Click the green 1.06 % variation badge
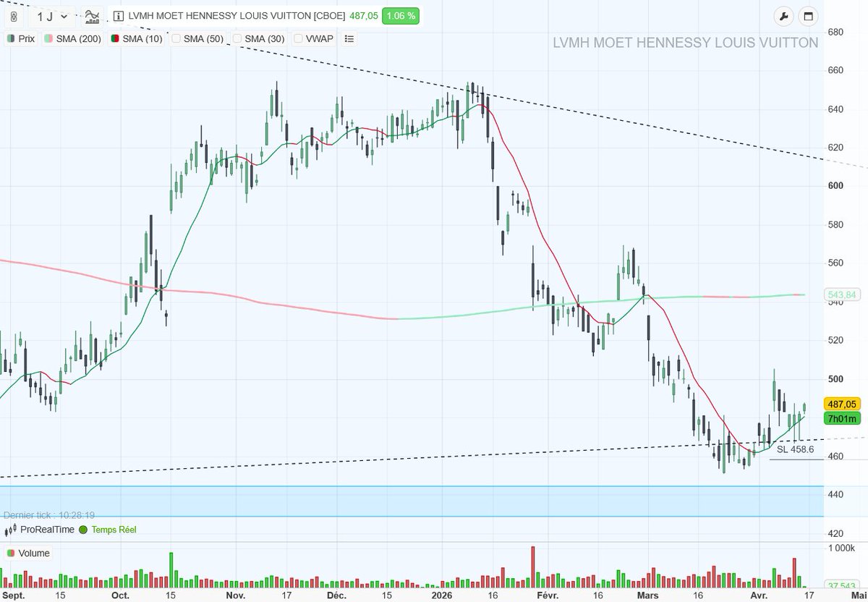 click(x=401, y=16)
